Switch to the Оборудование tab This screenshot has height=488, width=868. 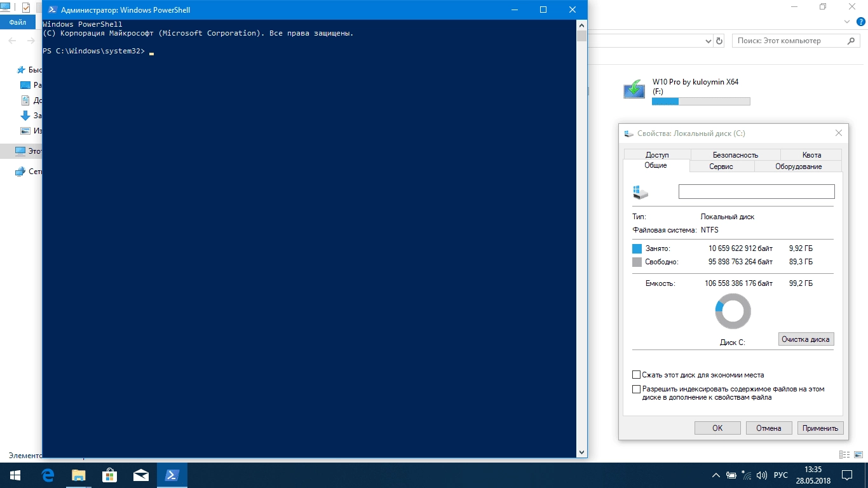tap(798, 166)
